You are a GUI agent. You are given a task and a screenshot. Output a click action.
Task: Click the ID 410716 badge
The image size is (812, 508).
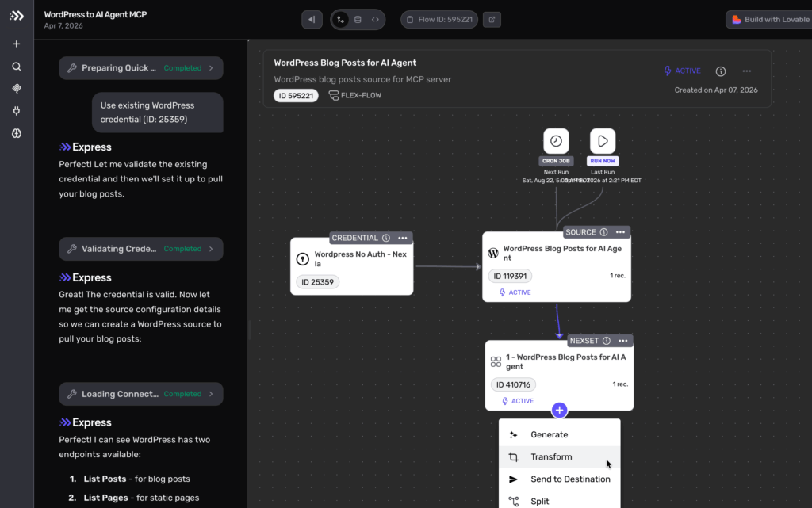point(513,385)
